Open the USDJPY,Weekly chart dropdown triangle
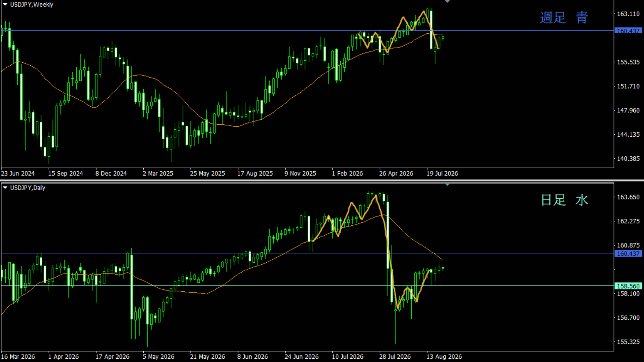 pos(5,5)
